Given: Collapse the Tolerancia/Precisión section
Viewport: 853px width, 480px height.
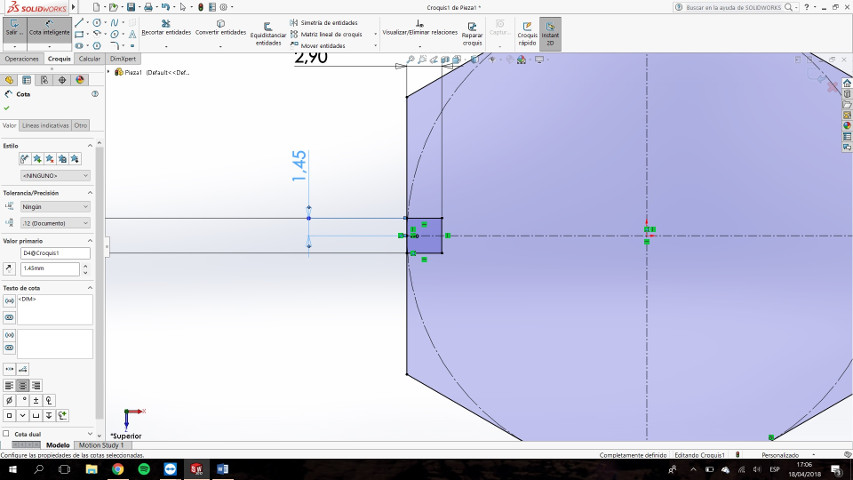Looking at the screenshot, I should click(90, 193).
